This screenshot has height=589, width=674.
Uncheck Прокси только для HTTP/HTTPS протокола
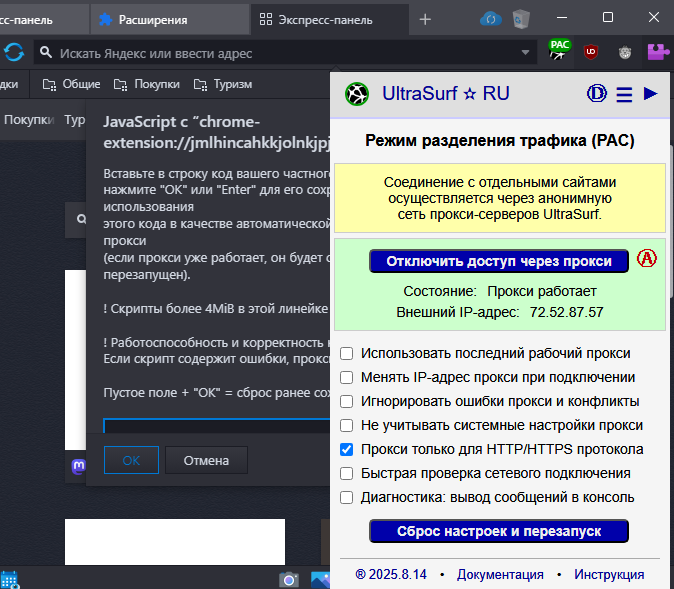[346, 450]
